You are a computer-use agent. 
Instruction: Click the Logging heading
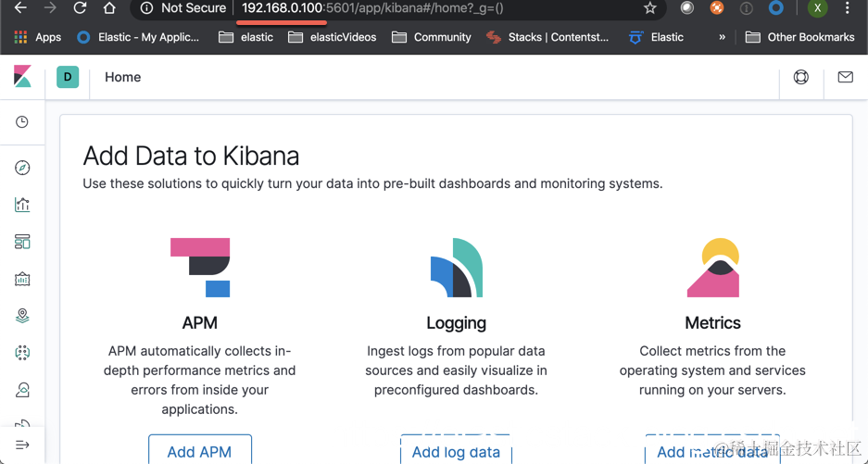click(x=456, y=323)
